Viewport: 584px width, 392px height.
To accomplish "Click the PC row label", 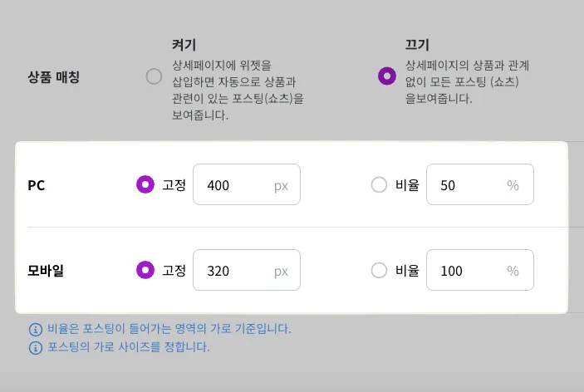I will point(37,184).
